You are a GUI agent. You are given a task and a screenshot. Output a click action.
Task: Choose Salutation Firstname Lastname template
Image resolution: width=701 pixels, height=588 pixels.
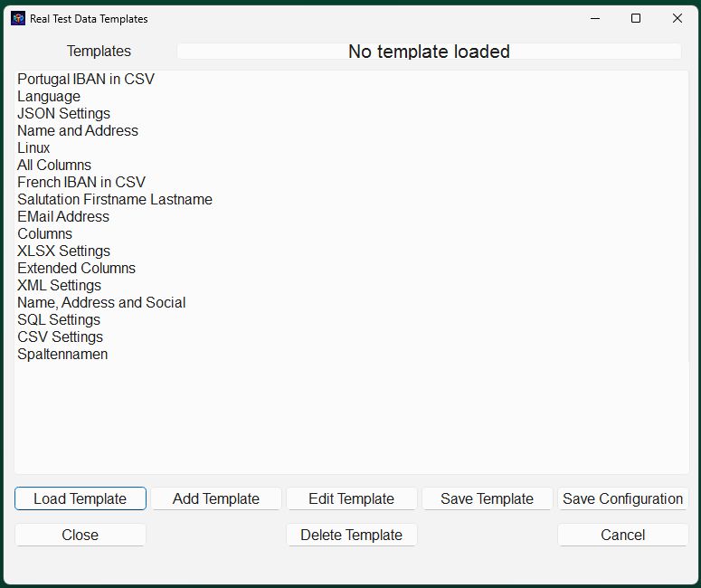(115, 199)
